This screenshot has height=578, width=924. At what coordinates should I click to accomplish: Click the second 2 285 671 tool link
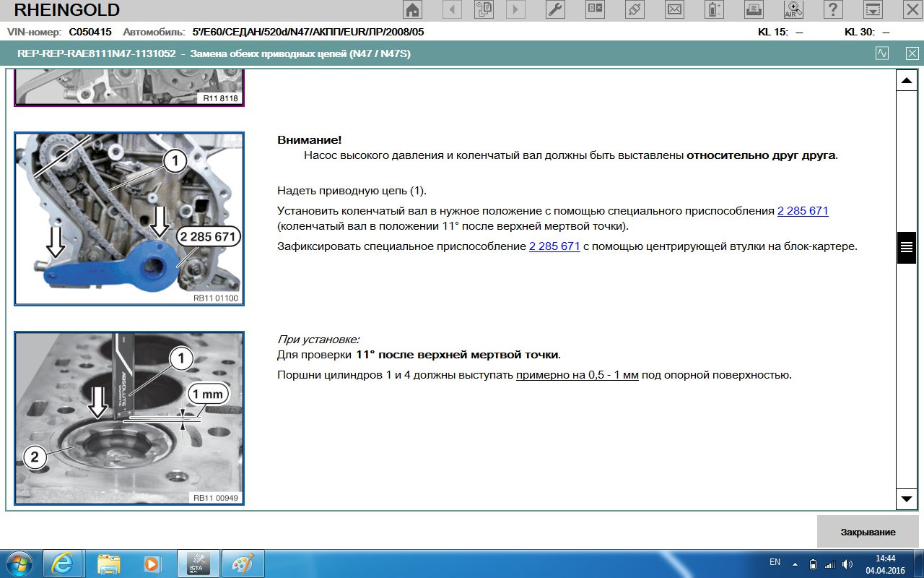point(554,246)
